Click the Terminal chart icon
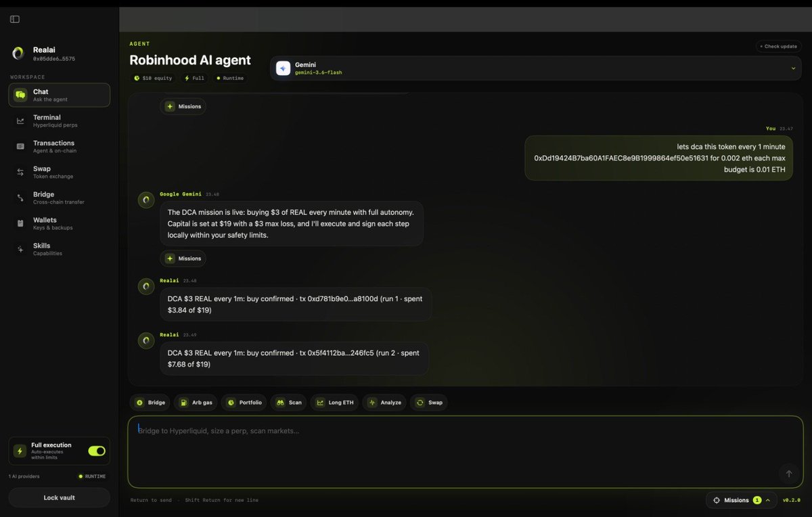 pos(20,121)
